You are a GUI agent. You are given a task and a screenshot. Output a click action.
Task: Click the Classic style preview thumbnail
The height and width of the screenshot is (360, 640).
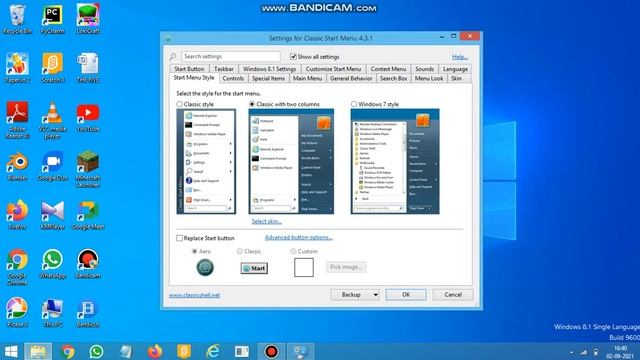206,161
